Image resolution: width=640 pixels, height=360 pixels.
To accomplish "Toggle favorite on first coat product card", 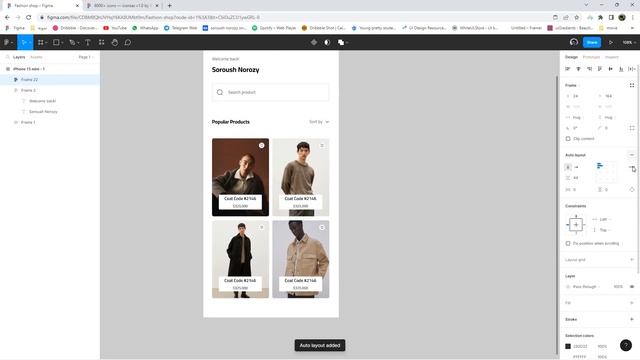I will 262,145.
